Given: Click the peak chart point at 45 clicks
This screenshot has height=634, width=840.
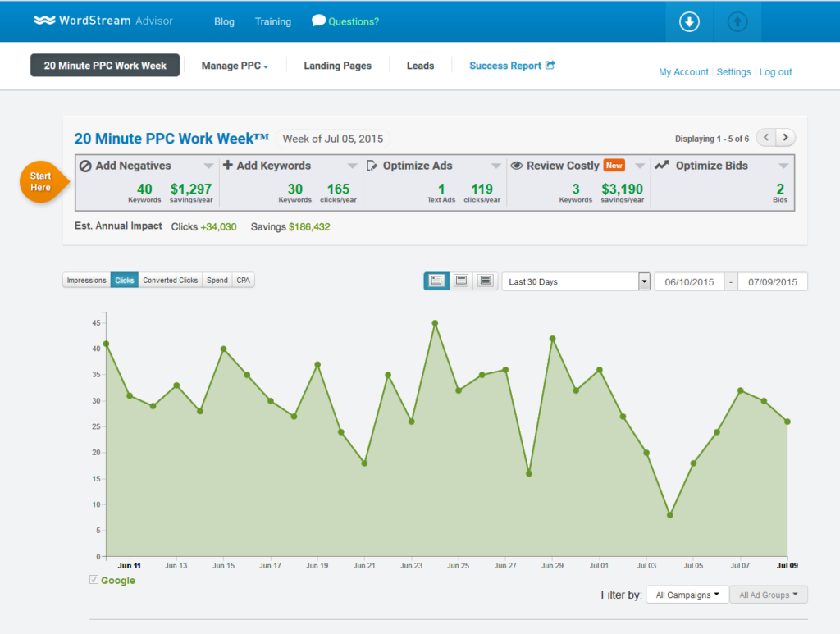Looking at the screenshot, I should (435, 323).
